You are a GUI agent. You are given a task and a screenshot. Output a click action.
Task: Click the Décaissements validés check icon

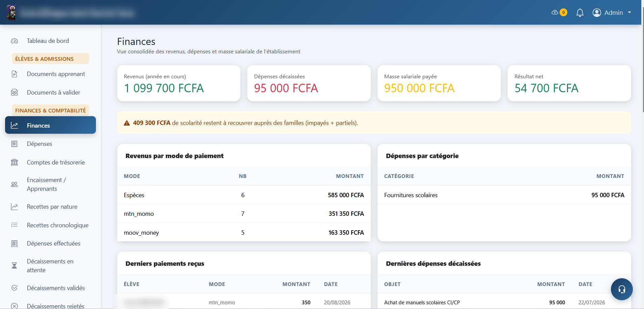pyautogui.click(x=14, y=288)
